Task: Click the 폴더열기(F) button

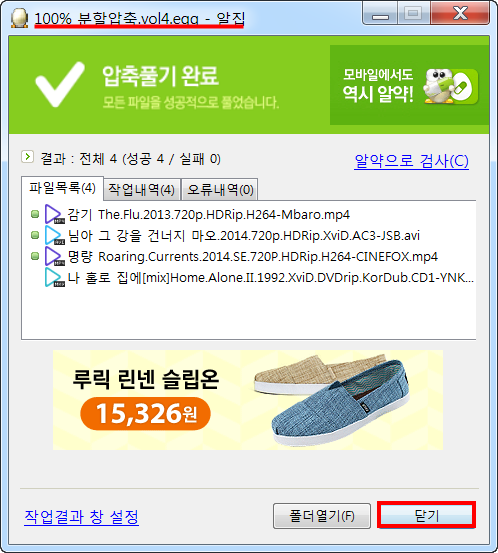Action: coord(322,516)
